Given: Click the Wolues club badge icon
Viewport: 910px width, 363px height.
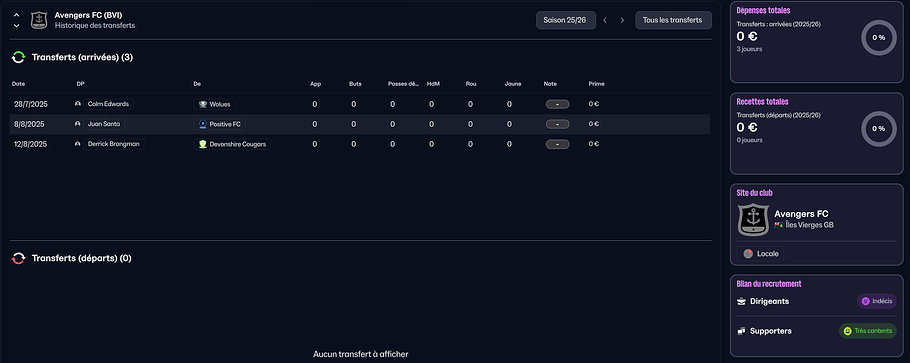Looking at the screenshot, I should tap(203, 105).
